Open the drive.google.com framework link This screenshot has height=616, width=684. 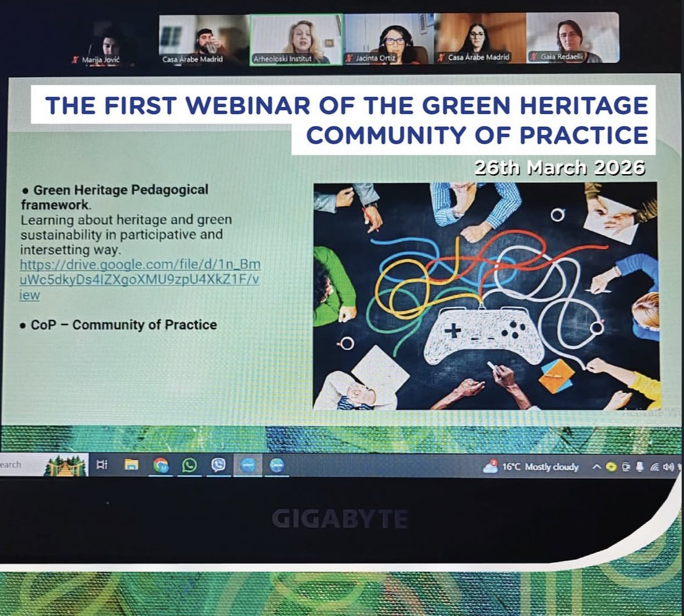[x=140, y=280]
